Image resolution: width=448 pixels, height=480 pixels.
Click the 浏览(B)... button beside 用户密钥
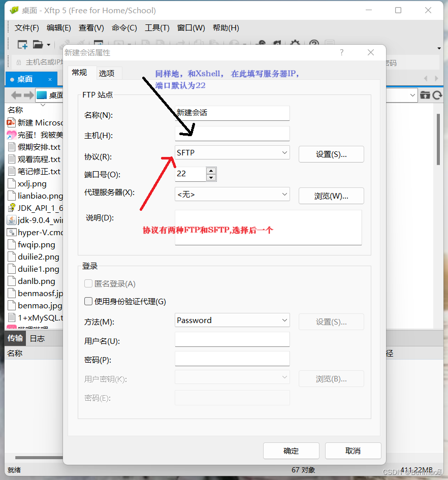[x=331, y=379]
